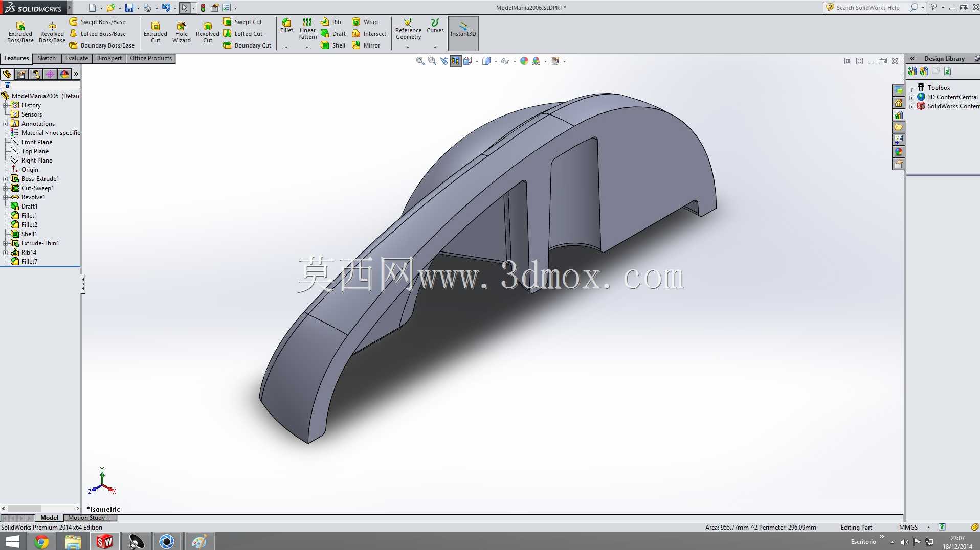Open the Curves dropdown arrow
This screenshot has width=980, height=550.
(435, 47)
